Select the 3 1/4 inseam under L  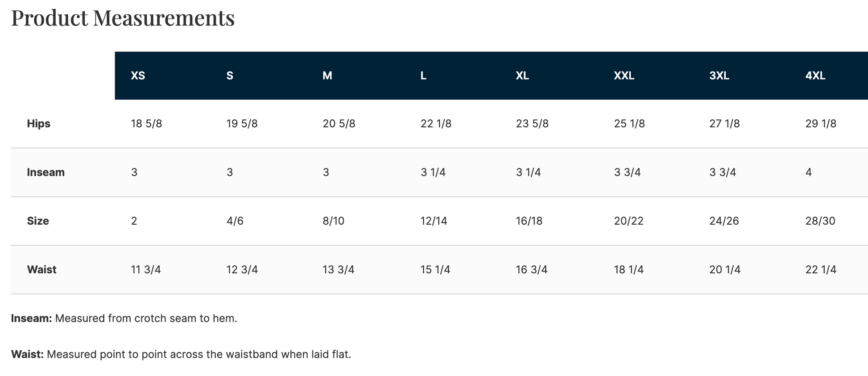click(x=433, y=172)
